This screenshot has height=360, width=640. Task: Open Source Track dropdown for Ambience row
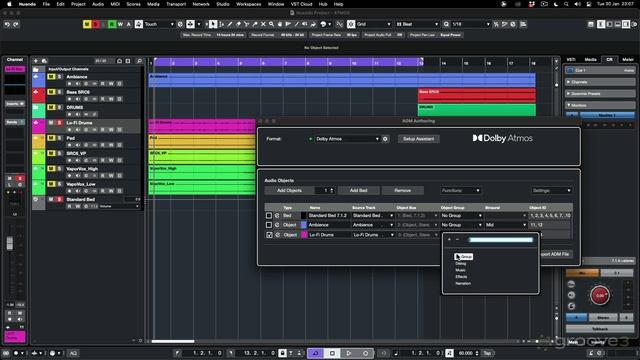373,225
